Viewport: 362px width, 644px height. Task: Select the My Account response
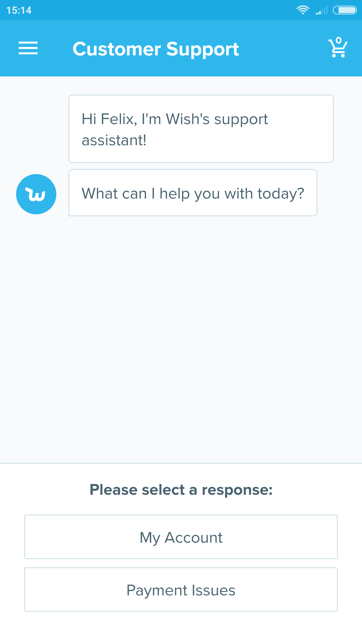(x=181, y=537)
